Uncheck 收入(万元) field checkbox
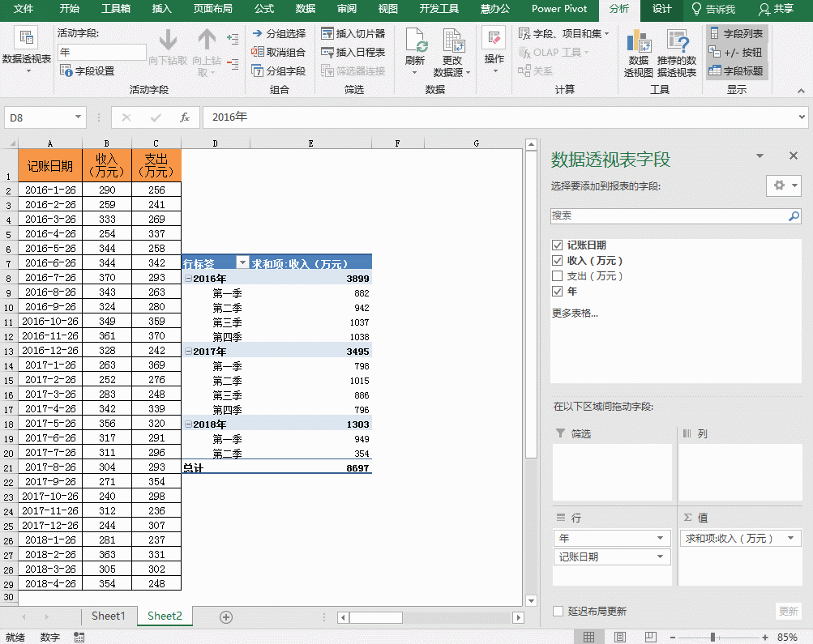This screenshot has height=644, width=813. 558,261
